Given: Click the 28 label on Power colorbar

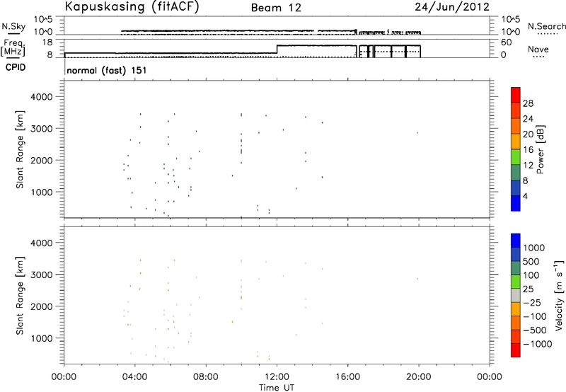Looking at the screenshot, I should point(528,103).
